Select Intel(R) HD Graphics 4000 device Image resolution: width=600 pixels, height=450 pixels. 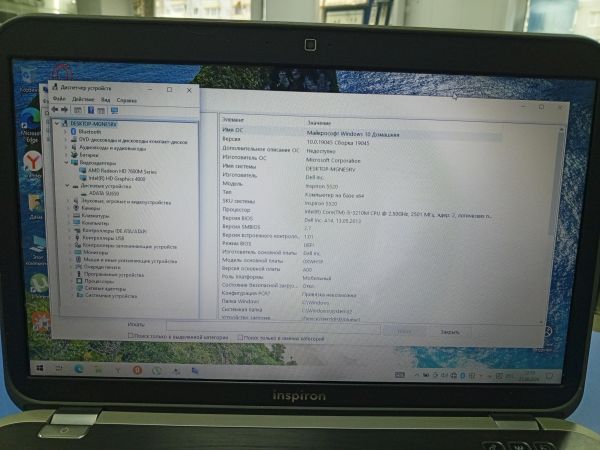(117, 179)
